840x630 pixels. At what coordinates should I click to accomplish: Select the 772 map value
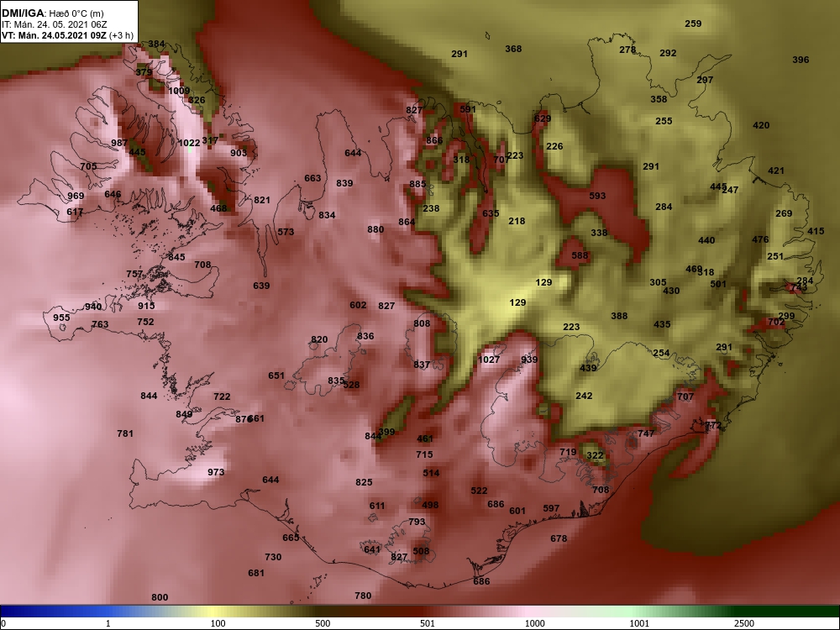pos(713,425)
